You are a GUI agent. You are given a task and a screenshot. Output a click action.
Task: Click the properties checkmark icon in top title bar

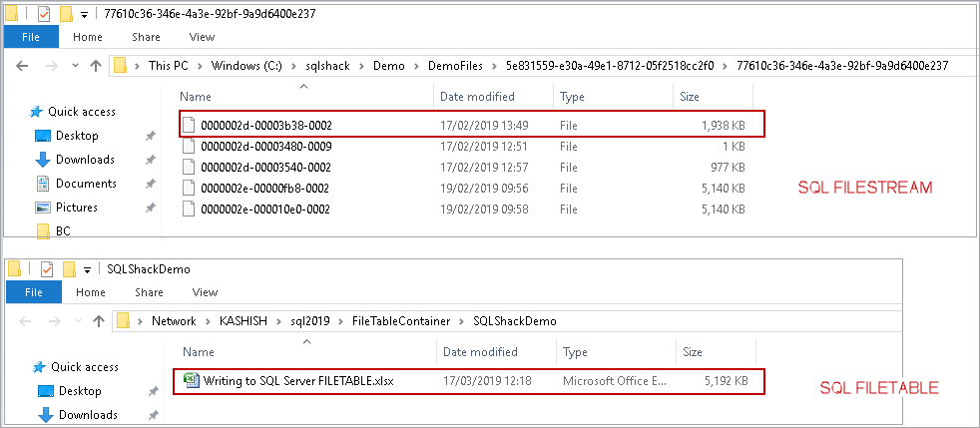click(42, 14)
